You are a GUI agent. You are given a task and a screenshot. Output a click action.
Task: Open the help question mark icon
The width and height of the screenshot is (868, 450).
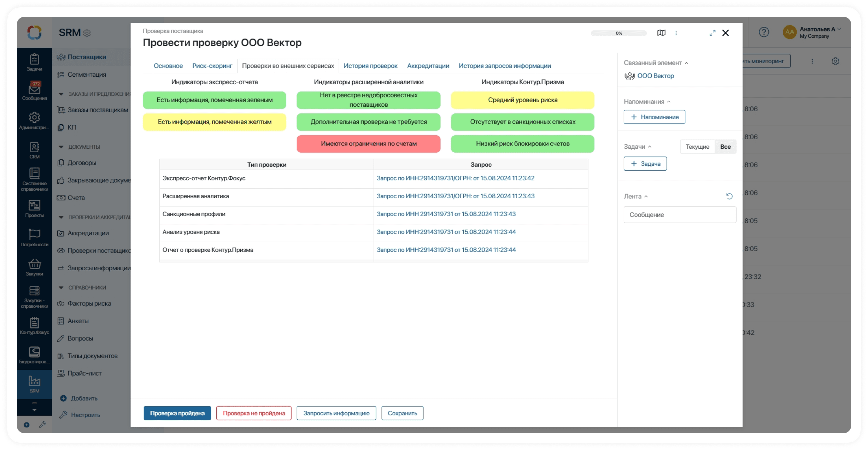tap(764, 32)
